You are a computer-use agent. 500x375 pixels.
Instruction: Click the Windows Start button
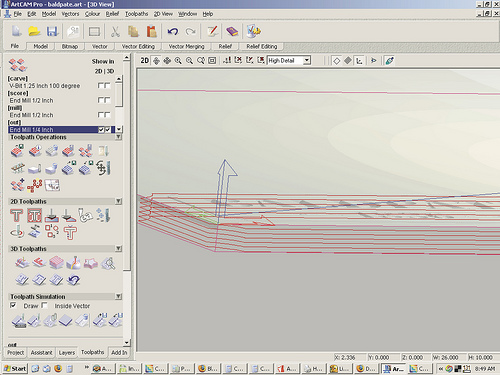point(15,368)
